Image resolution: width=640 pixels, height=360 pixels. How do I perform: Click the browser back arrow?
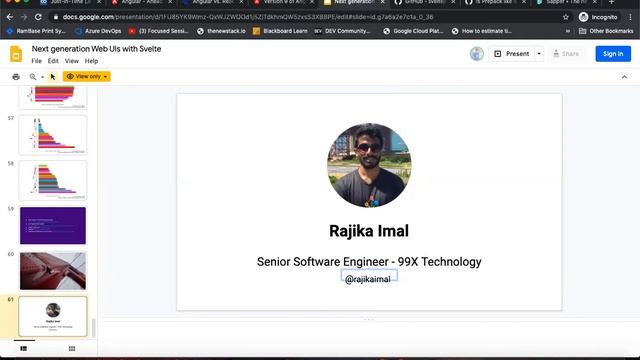click(x=10, y=17)
